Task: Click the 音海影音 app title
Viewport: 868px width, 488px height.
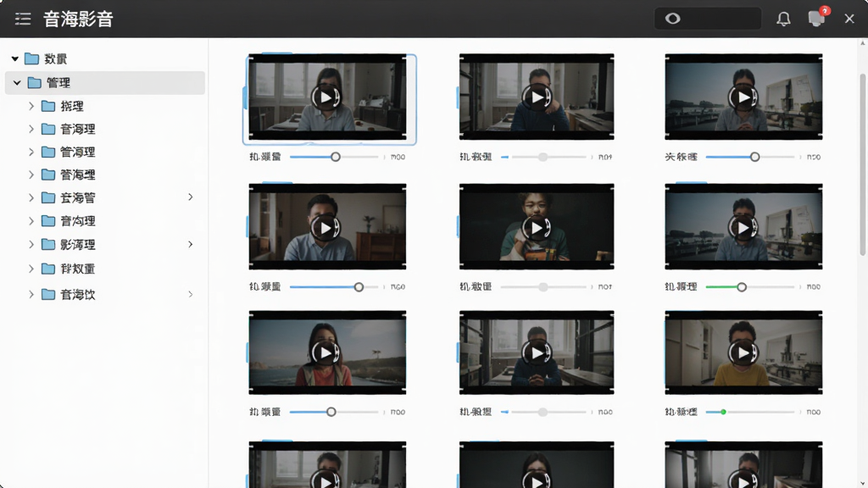Action: (x=78, y=19)
